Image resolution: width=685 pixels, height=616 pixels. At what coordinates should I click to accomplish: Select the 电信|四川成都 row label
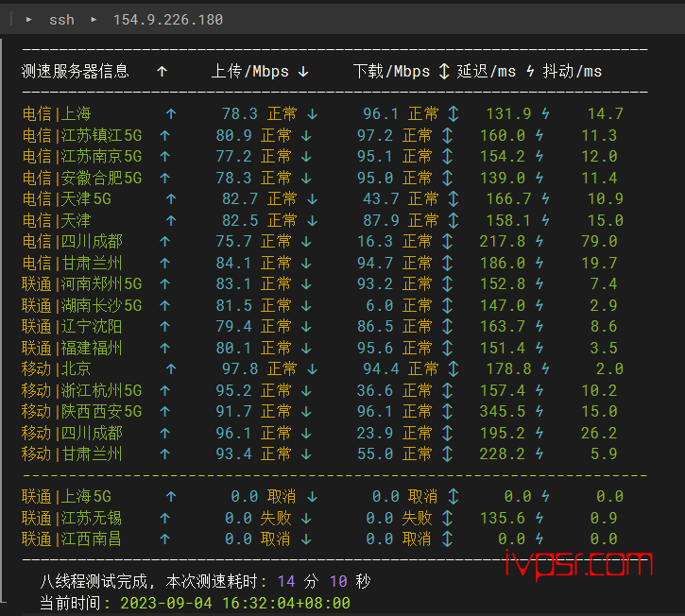tap(72, 242)
